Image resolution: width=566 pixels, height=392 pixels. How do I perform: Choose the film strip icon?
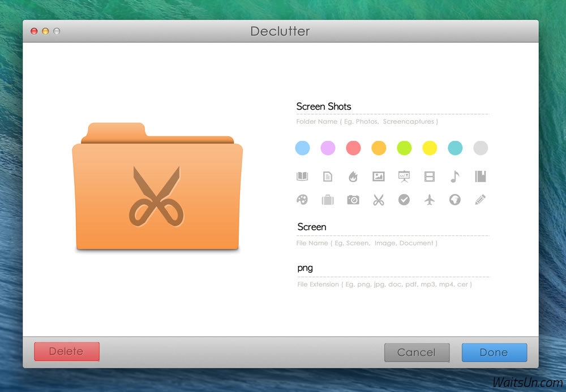[430, 176]
